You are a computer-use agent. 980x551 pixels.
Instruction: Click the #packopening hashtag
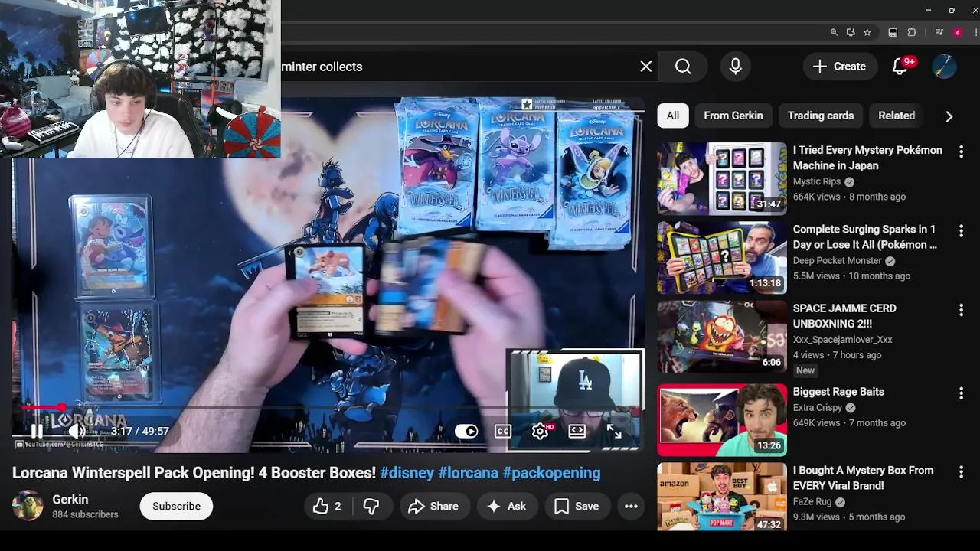(x=551, y=473)
